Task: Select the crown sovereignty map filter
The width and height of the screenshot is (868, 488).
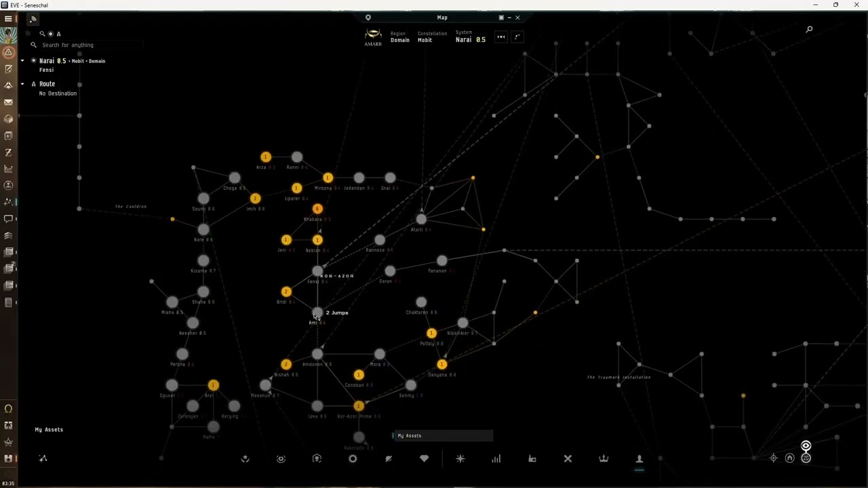Action: [x=604, y=459]
